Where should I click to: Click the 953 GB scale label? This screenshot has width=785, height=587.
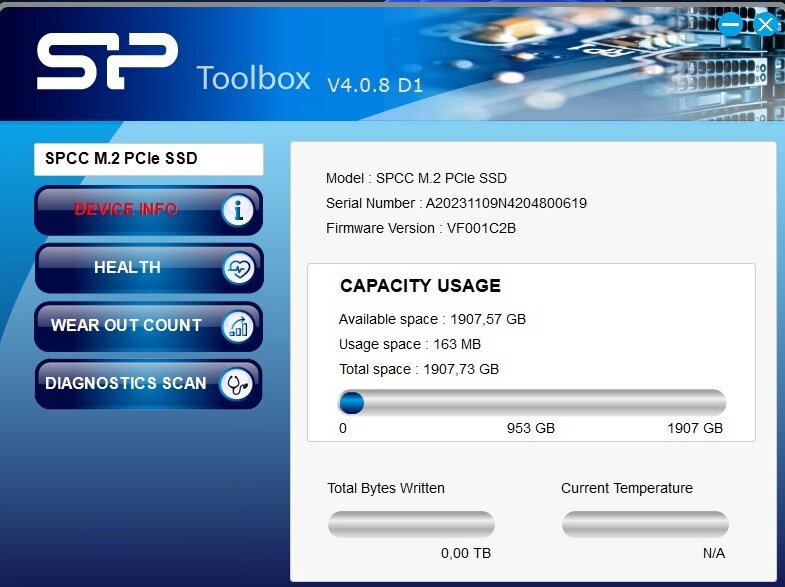click(531, 428)
